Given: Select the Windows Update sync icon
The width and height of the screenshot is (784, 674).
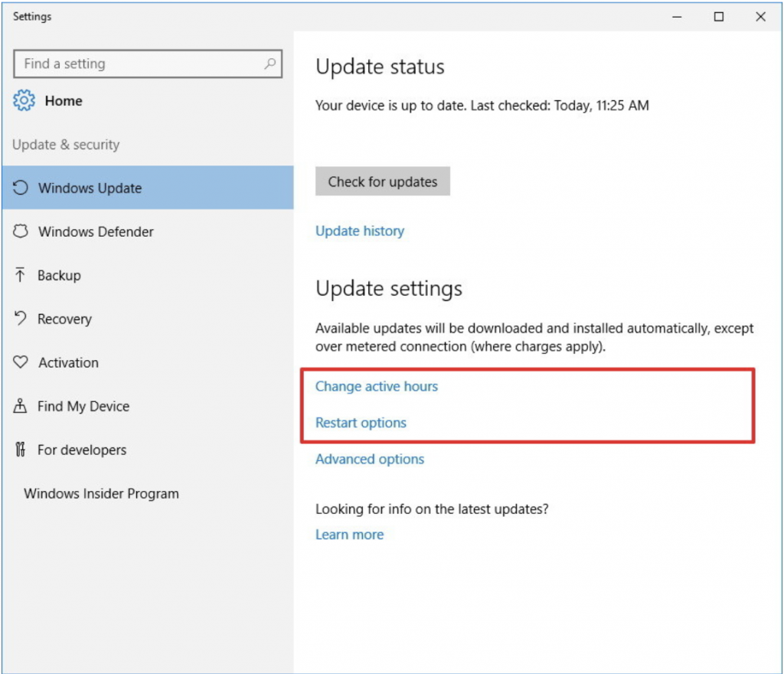Looking at the screenshot, I should click(x=21, y=188).
